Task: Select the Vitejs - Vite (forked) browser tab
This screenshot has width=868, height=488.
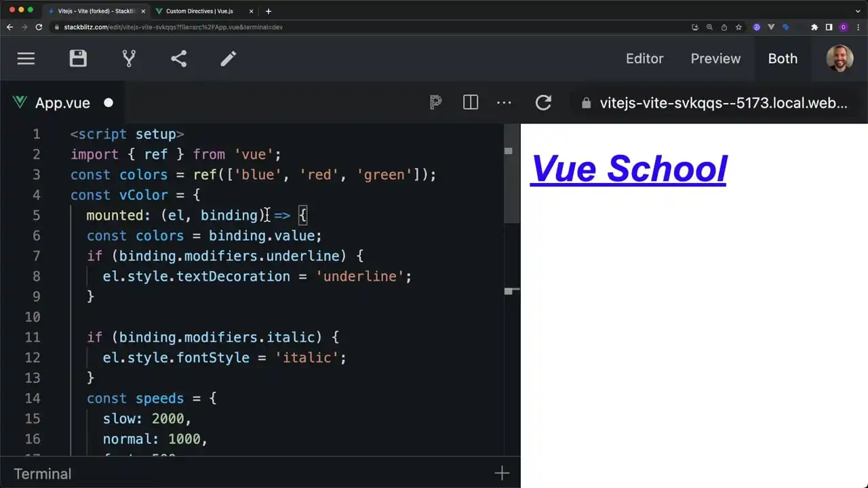Action: pyautogui.click(x=95, y=11)
